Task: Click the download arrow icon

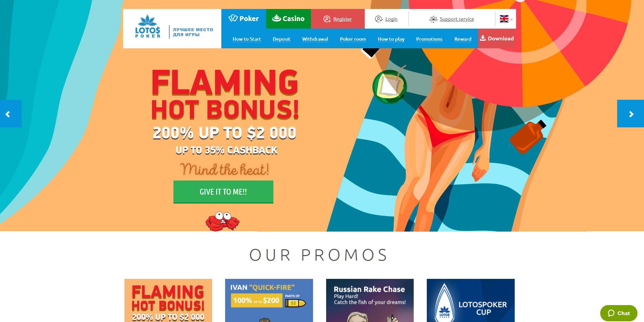Action: 483,38
